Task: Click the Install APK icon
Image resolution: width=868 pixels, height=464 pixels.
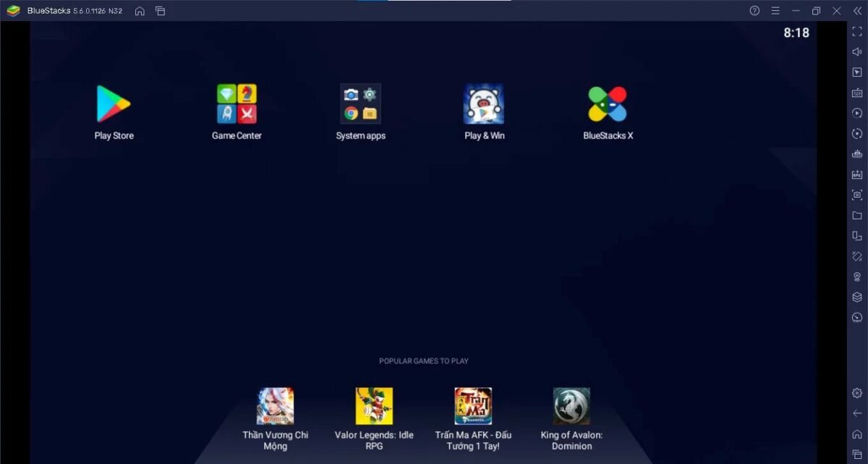Action: click(857, 174)
